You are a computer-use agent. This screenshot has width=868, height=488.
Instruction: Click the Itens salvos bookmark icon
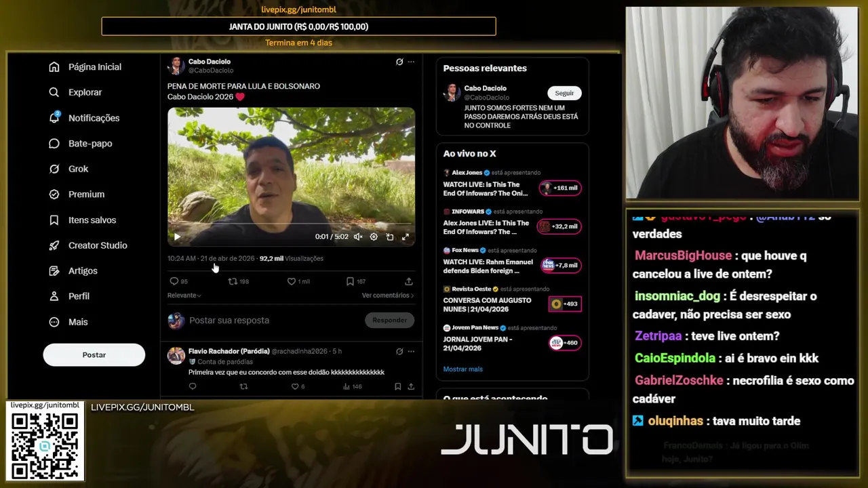coord(54,220)
